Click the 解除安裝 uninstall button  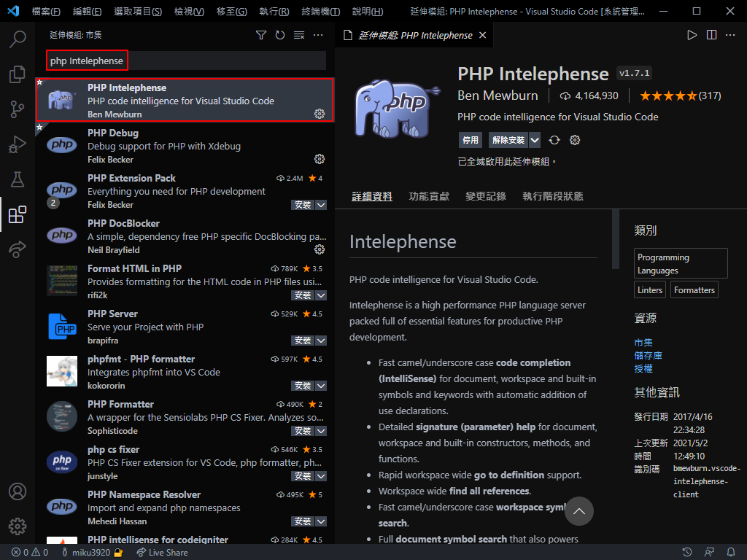(508, 140)
